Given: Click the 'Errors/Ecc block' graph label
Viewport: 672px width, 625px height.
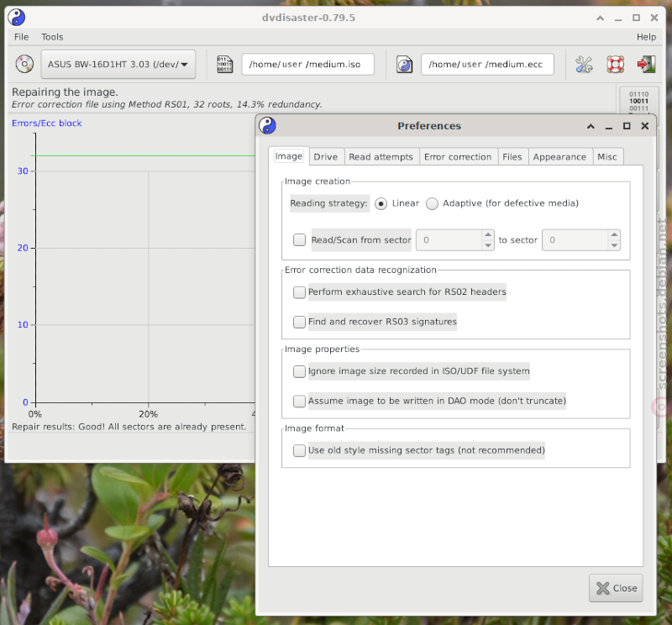Looking at the screenshot, I should pos(47,123).
